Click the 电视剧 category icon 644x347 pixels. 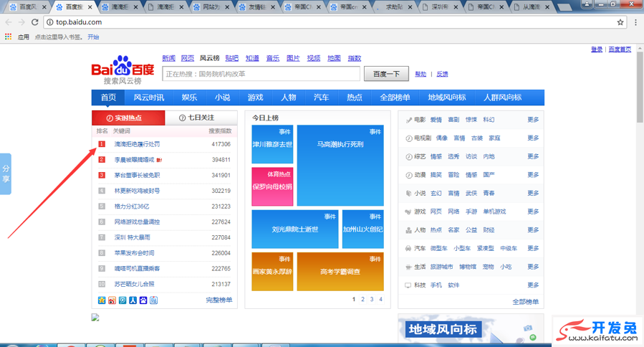coord(408,138)
